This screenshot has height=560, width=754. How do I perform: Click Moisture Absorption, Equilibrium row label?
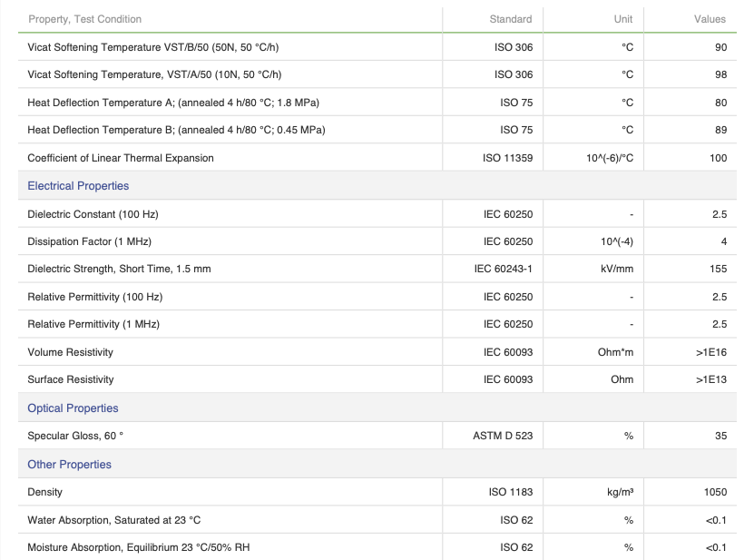click(x=139, y=547)
